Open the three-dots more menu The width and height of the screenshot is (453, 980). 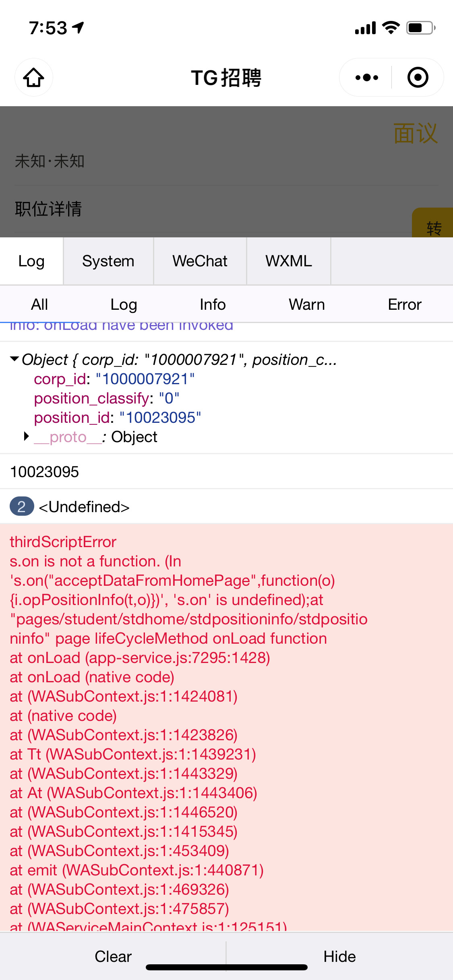[366, 77]
